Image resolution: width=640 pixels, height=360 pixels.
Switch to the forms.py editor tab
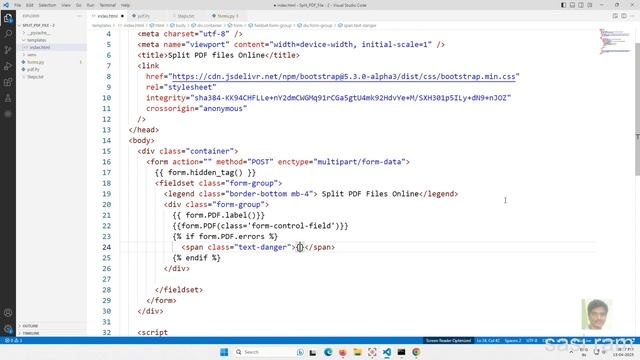click(x=226, y=16)
